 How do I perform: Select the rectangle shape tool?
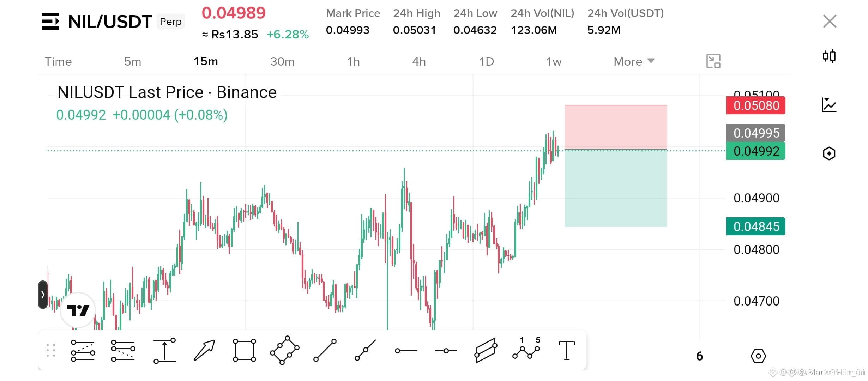tap(244, 351)
